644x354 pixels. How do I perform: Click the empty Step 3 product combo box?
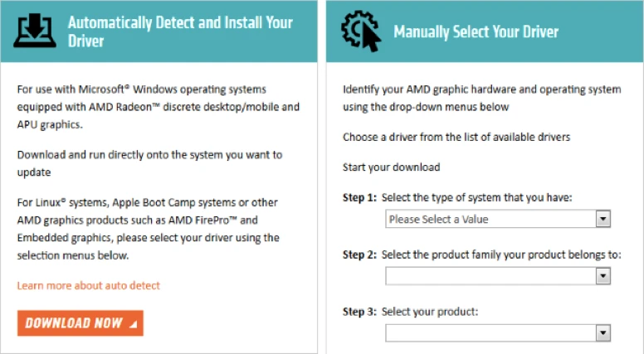click(490, 332)
